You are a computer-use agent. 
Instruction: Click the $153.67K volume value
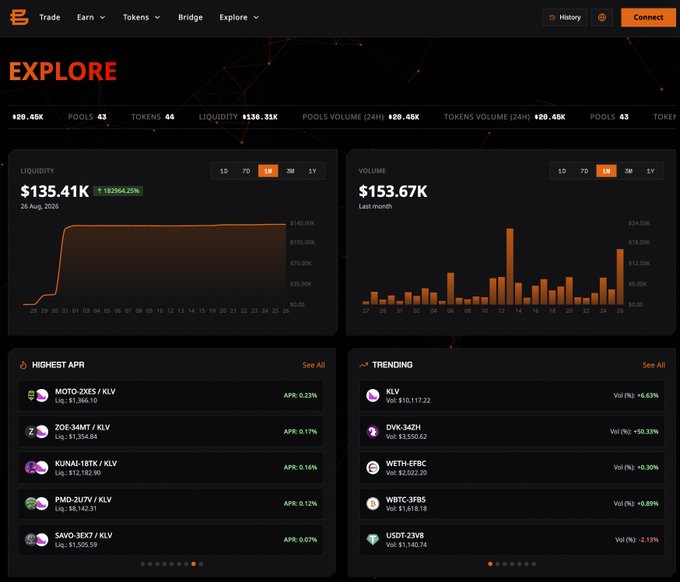pyautogui.click(x=393, y=191)
